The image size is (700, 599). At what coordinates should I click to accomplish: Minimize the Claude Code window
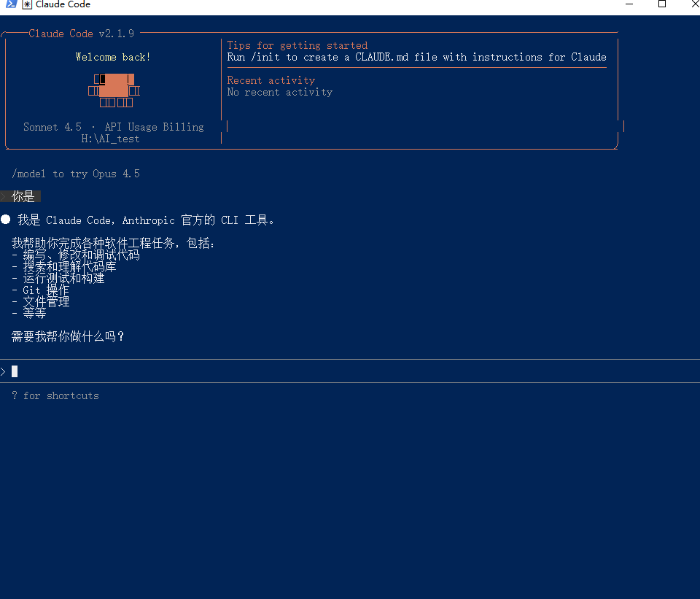click(x=629, y=4)
